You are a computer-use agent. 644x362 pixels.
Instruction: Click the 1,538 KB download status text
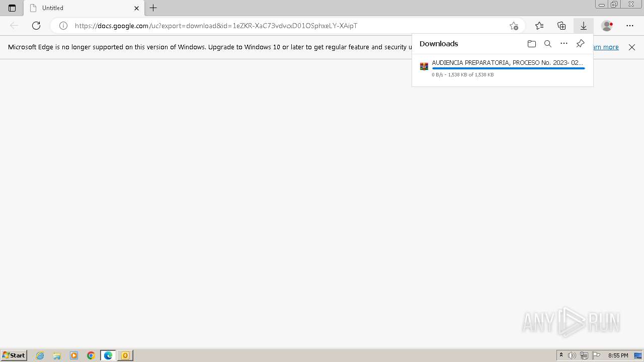click(x=463, y=75)
